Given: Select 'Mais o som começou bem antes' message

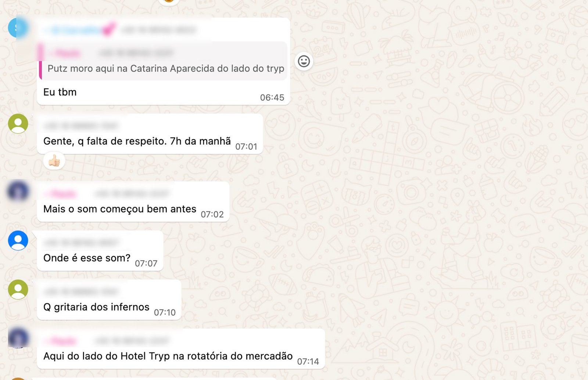Looking at the screenshot, I should coord(133,202).
